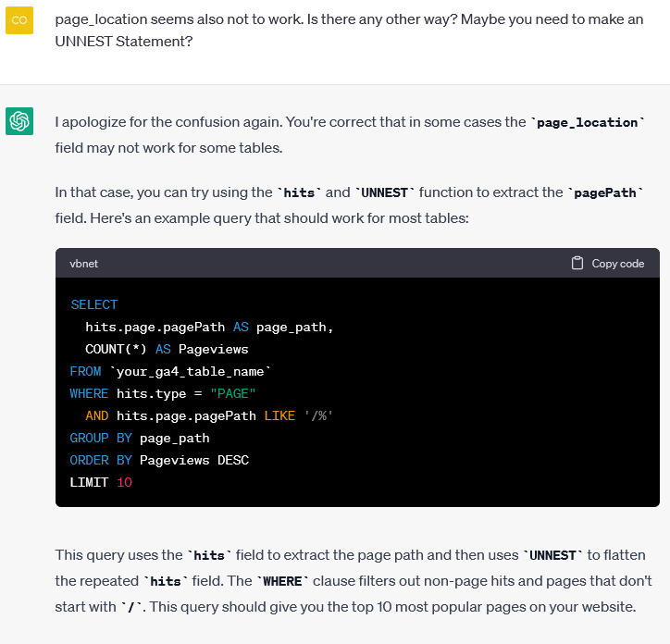Click the inline pagePath code snippet

pyautogui.click(x=605, y=192)
